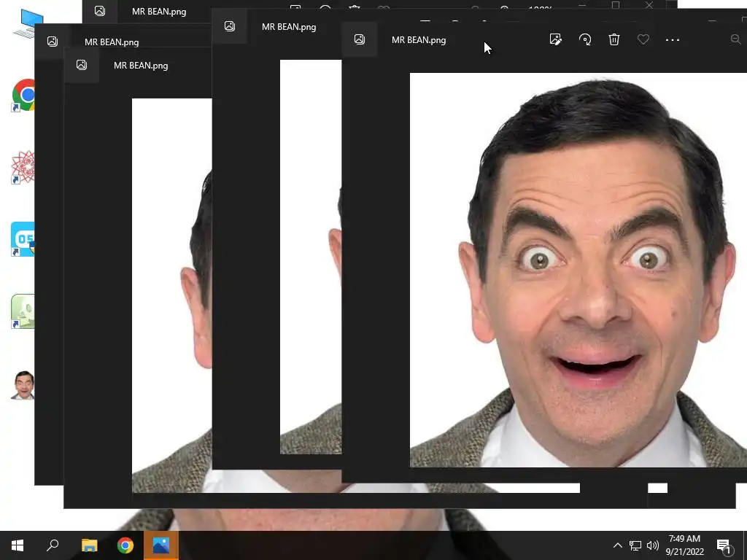
Task: Rotate the image in front Photos window
Action: [x=585, y=39]
